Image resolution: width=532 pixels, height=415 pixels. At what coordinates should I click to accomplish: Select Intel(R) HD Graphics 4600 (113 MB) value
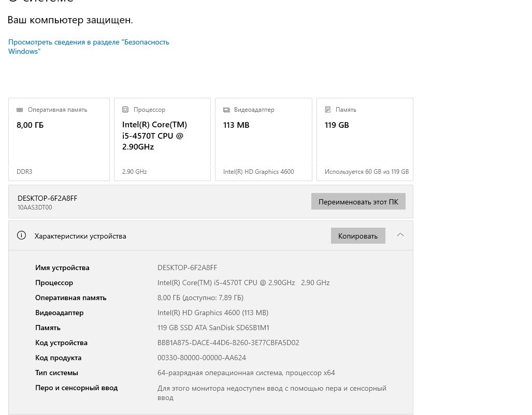click(213, 313)
